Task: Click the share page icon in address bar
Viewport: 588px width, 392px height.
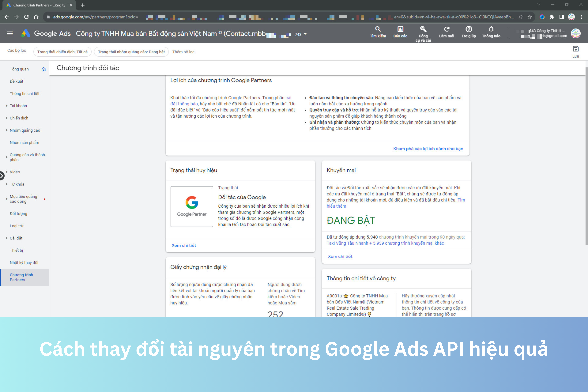Action: coord(520,17)
